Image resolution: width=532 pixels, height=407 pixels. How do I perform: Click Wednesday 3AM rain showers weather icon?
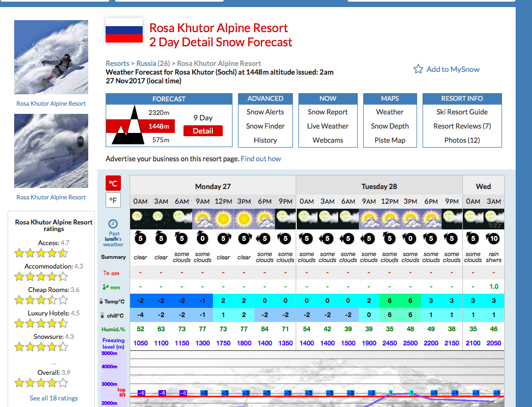coord(494,219)
